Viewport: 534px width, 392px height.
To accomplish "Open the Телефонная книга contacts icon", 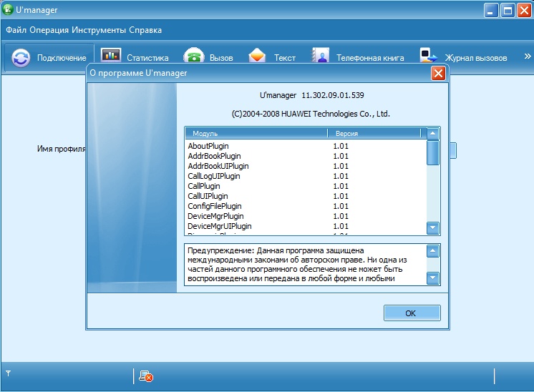I will [x=321, y=57].
